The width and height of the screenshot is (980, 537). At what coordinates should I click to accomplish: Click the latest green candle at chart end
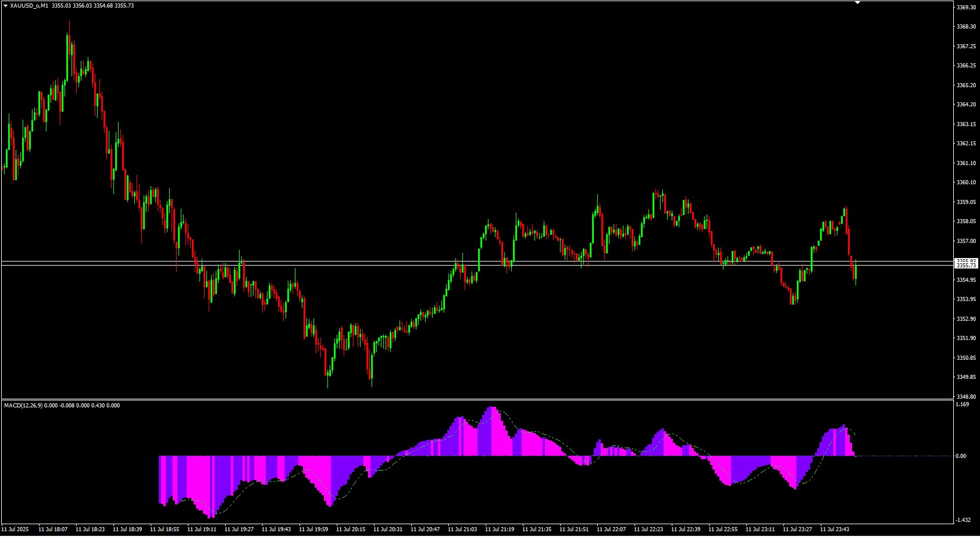(x=856, y=271)
